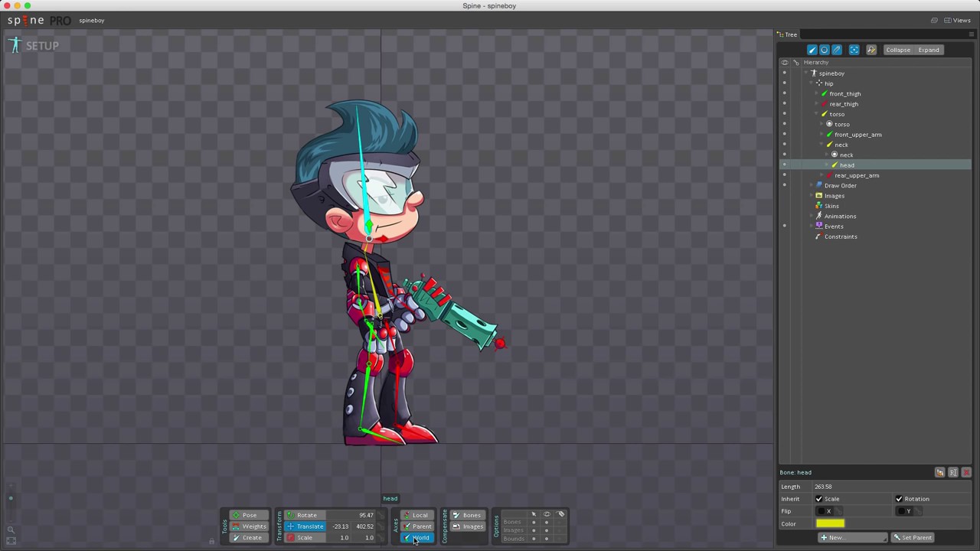Viewport: 980px width, 551px height.
Task: Toggle Bones compensation
Action: tap(467, 515)
